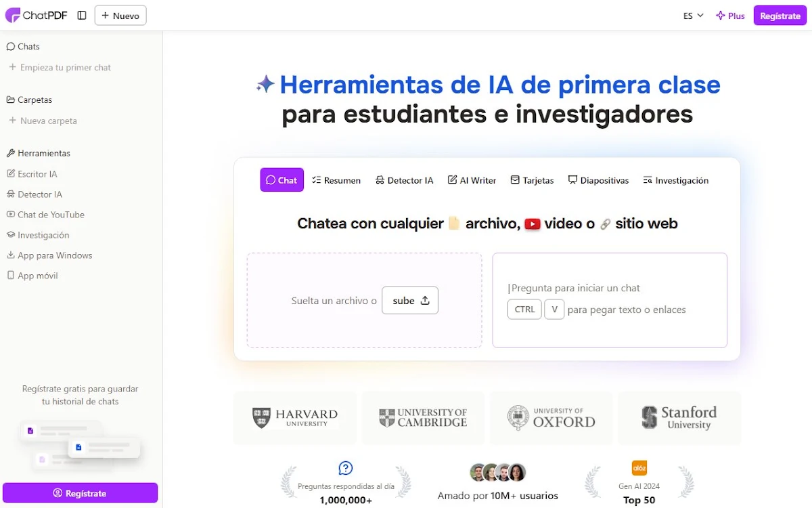Screen dimensions: 812x508
Task: Click the ChatPDF logo icon
Action: pyautogui.click(x=12, y=15)
